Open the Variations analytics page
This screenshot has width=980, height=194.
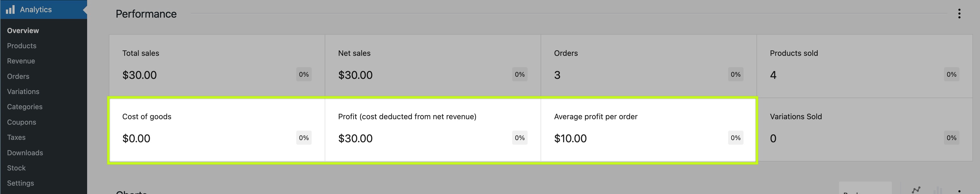pyautogui.click(x=23, y=92)
